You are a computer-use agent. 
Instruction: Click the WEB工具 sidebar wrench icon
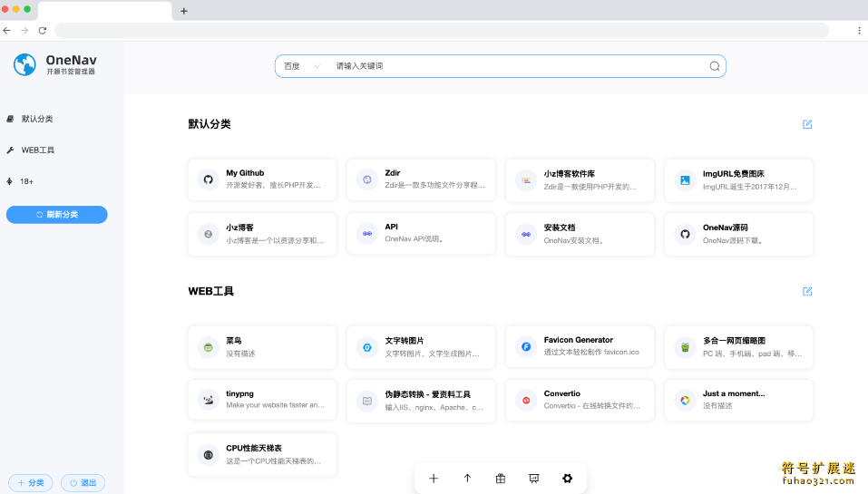click(10, 150)
